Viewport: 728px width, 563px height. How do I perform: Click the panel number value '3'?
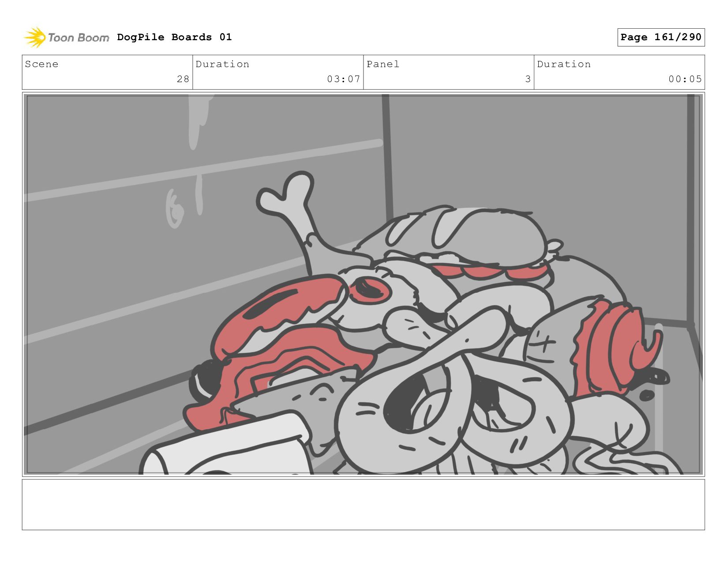[528, 79]
